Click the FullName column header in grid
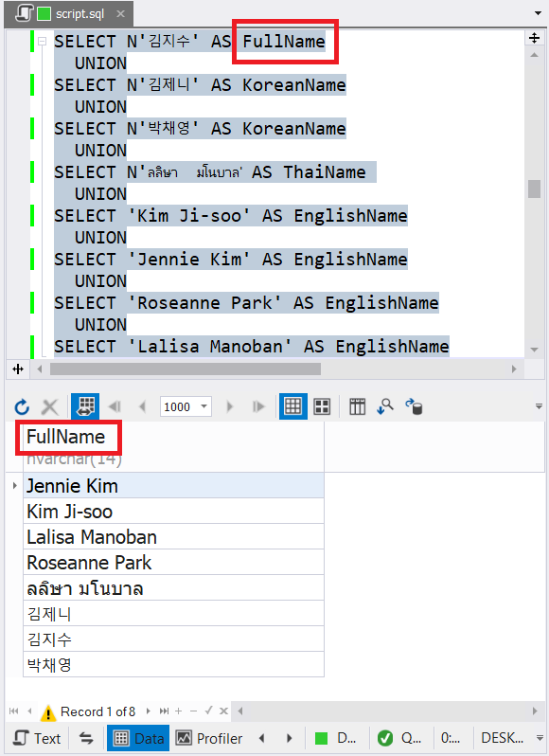549x756 pixels. [x=173, y=447]
